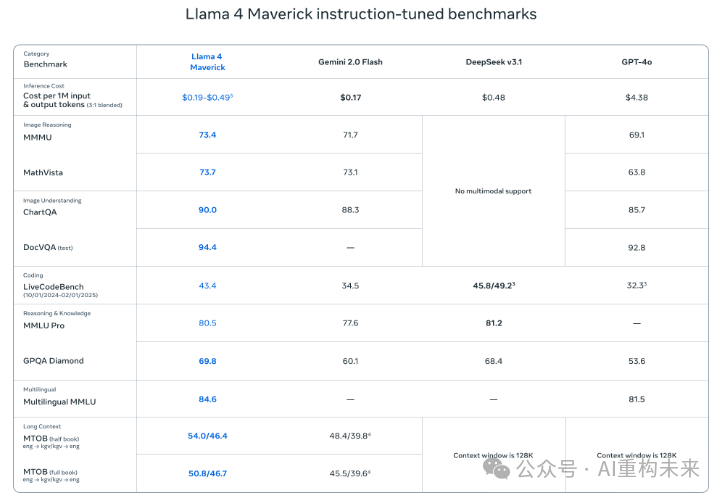The width and height of the screenshot is (723, 498).
Task: Select the "32.3" LiveCodeBench score
Action: pos(637,285)
